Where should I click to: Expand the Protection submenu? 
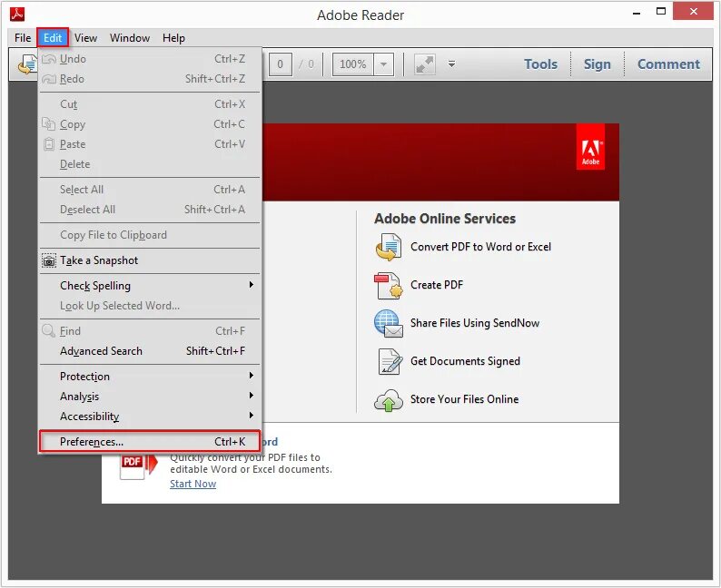coord(150,377)
